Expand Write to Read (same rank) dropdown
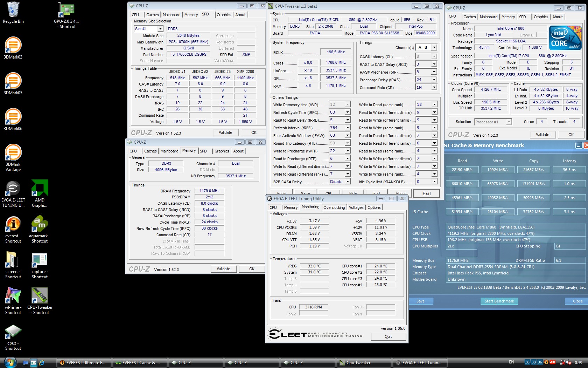The height and width of the screenshot is (368, 588). (x=434, y=104)
